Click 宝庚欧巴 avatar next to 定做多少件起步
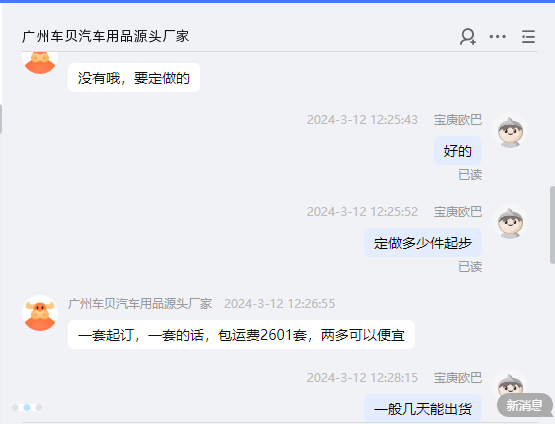555x424 pixels. tap(510, 222)
